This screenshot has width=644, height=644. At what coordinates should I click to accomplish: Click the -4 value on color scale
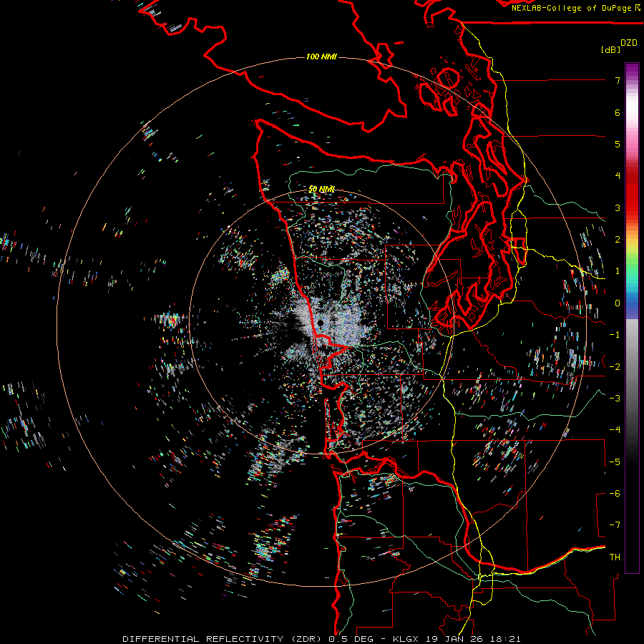[615, 430]
